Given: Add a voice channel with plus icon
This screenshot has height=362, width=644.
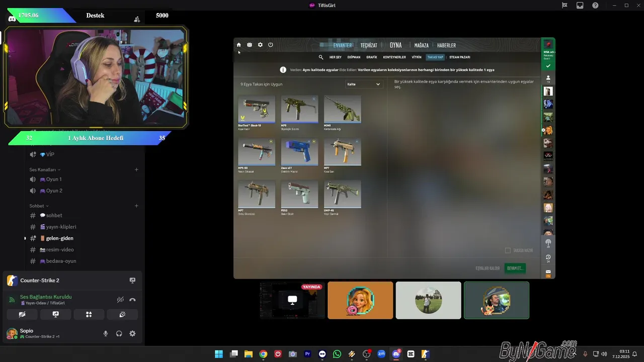Looking at the screenshot, I should click(x=136, y=169).
